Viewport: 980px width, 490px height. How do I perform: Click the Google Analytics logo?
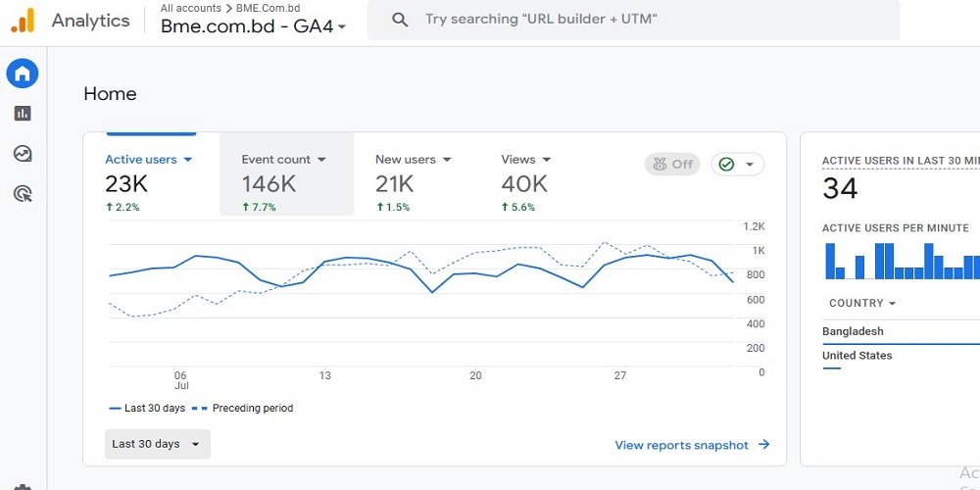(x=23, y=21)
